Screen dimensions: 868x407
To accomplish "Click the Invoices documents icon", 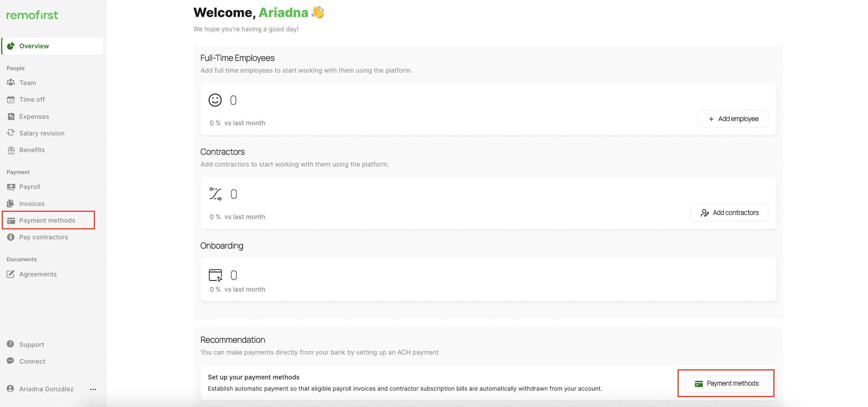I will point(11,203).
